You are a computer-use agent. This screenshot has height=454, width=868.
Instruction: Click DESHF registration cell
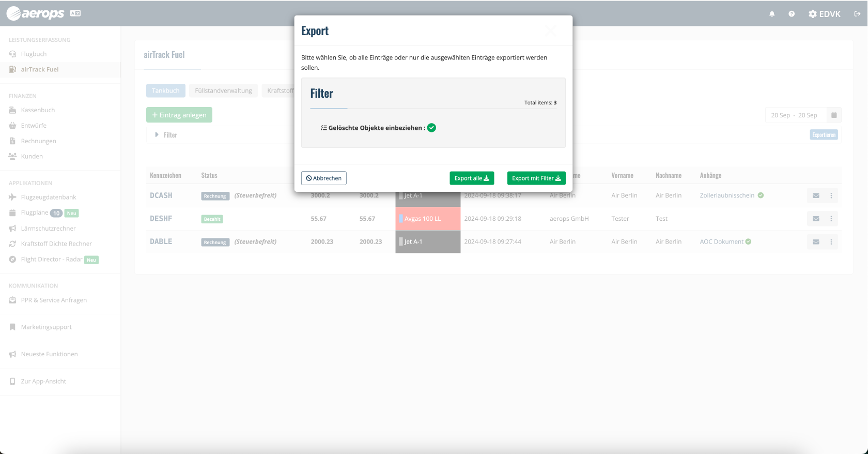[x=161, y=219]
